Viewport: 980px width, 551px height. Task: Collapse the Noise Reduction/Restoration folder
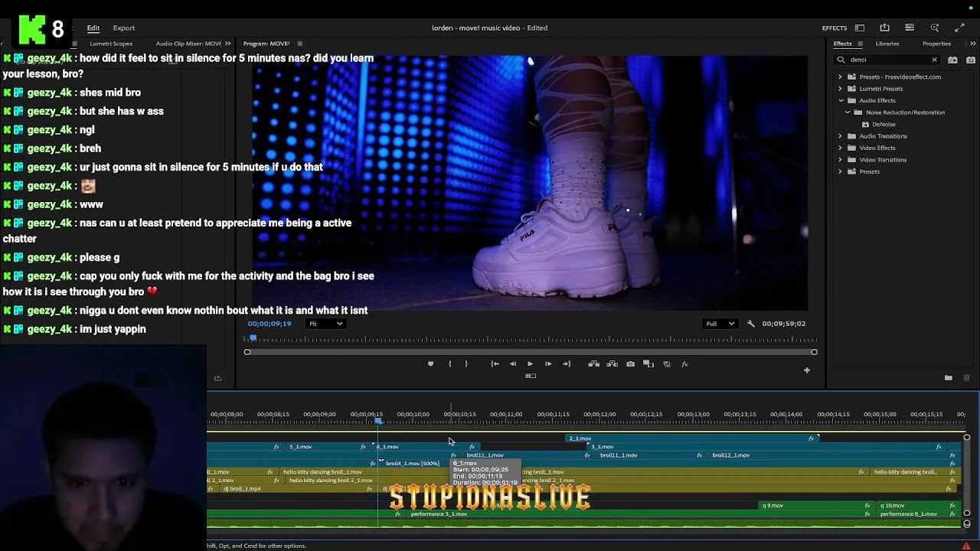(x=848, y=112)
